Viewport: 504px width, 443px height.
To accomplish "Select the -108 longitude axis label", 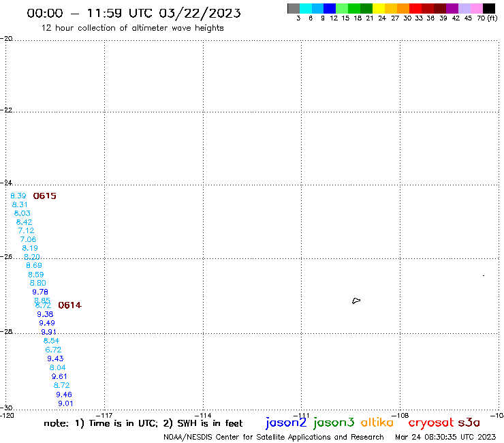I will tap(400, 415).
